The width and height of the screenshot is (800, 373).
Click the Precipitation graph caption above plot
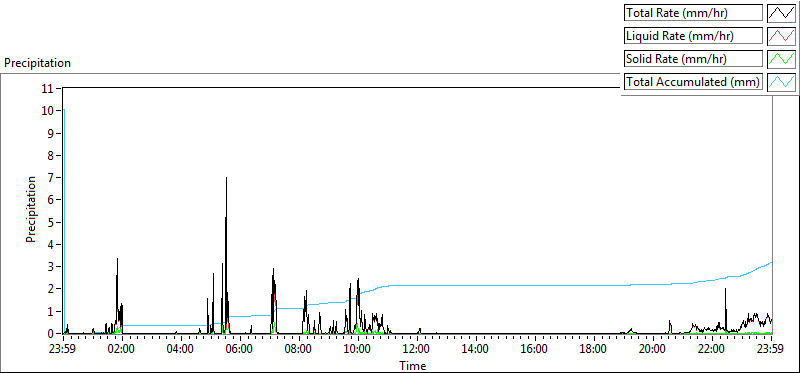point(38,63)
